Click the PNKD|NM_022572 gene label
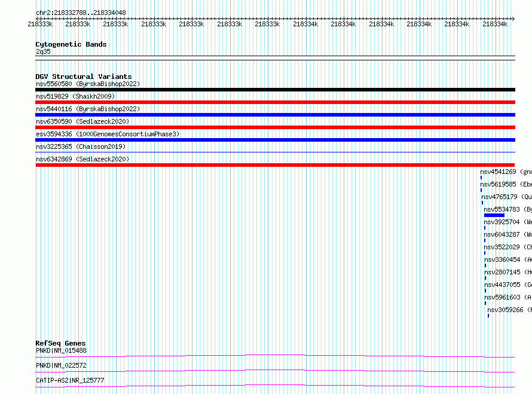Viewport: 532px width, 394px height. [x=61, y=365]
